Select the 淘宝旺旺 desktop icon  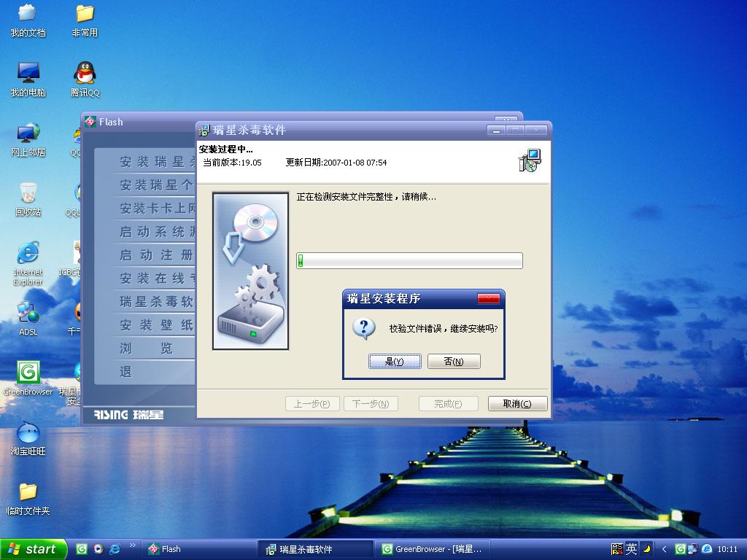(x=28, y=438)
